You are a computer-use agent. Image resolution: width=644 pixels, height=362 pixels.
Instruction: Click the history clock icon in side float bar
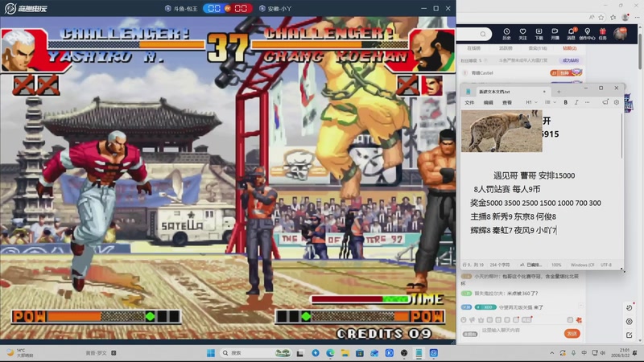click(x=630, y=307)
